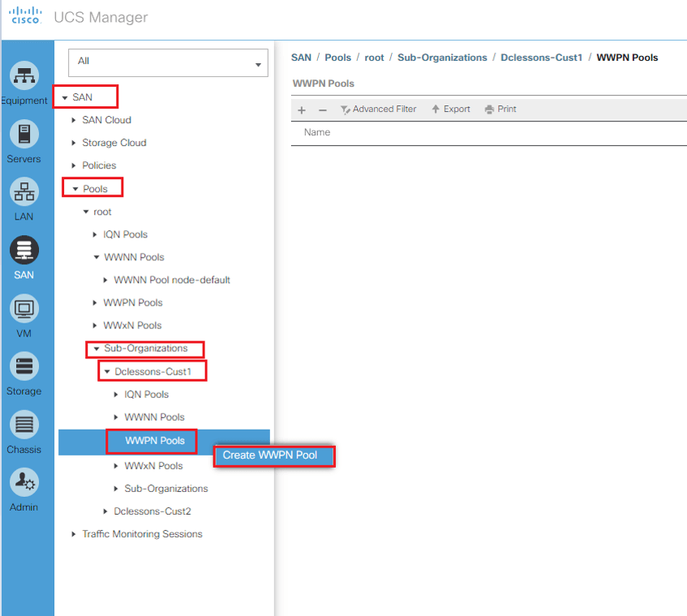687x616 pixels.
Task: Open the Equipment section icon
Action: 24,75
